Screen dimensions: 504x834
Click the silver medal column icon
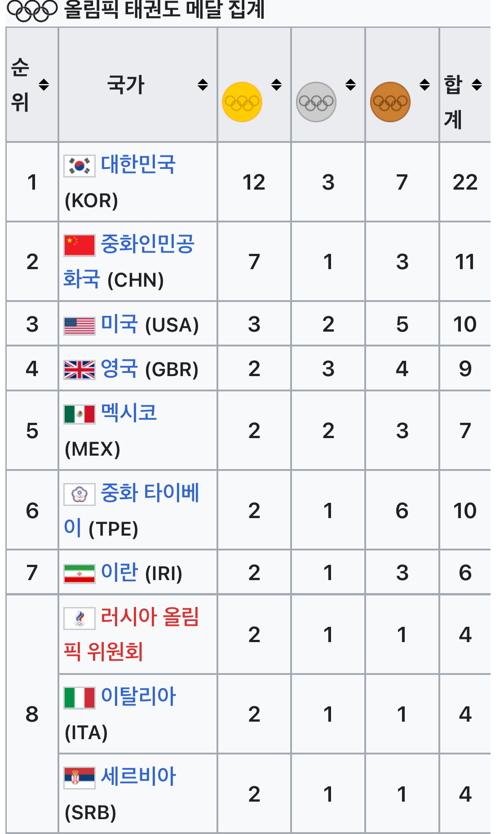coord(315,101)
